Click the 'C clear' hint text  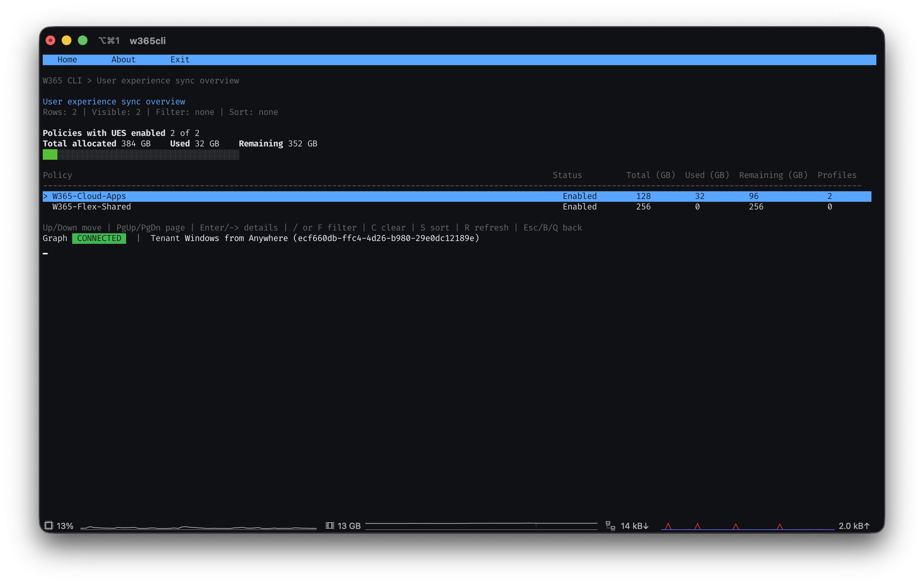[388, 228]
